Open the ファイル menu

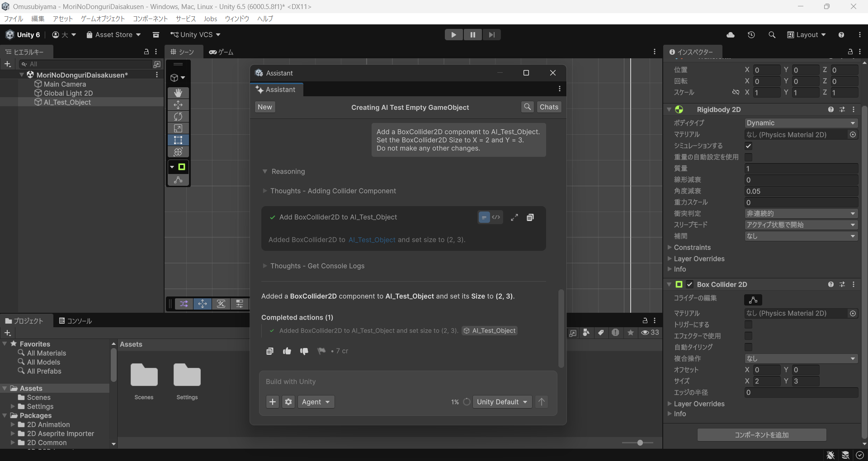point(13,19)
